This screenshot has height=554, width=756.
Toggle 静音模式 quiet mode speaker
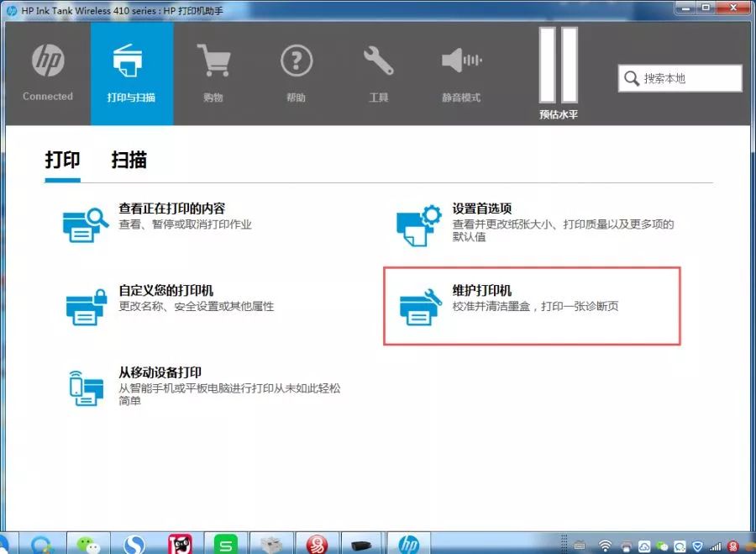(x=461, y=73)
